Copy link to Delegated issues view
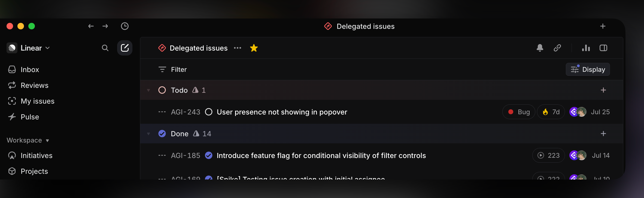The image size is (644, 198). (x=557, y=48)
